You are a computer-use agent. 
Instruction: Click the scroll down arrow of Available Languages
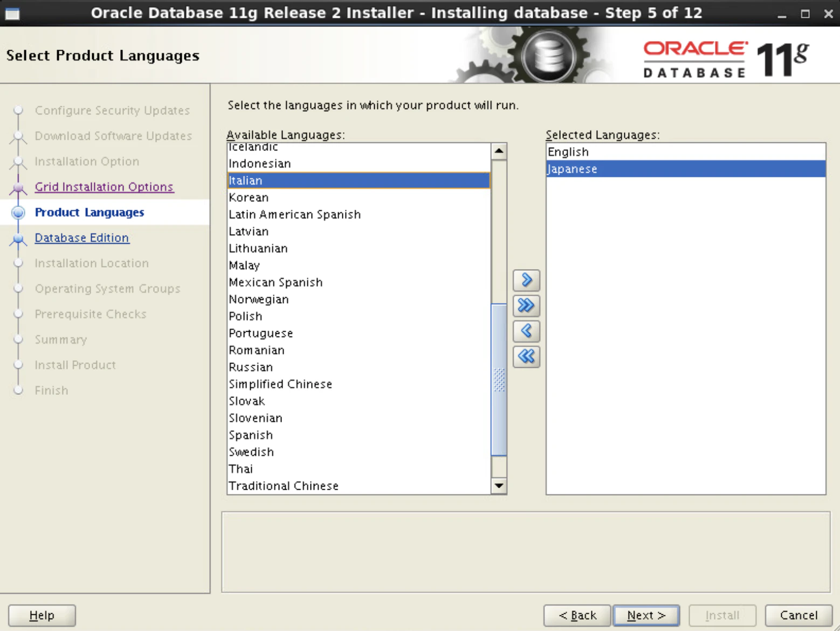(499, 486)
